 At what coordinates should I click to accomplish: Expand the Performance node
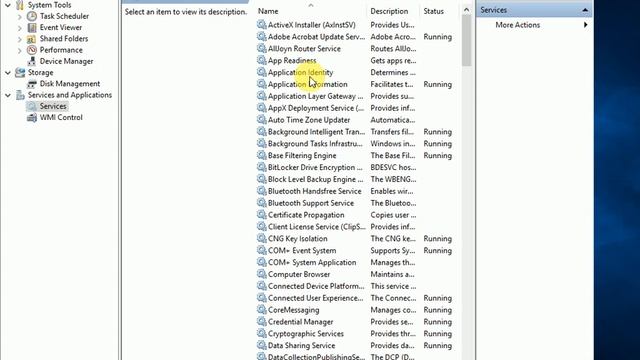[20, 50]
